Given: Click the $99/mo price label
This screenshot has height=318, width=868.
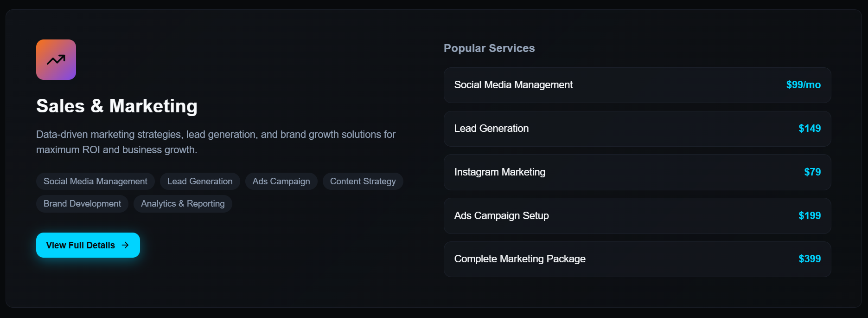Looking at the screenshot, I should pos(803,85).
